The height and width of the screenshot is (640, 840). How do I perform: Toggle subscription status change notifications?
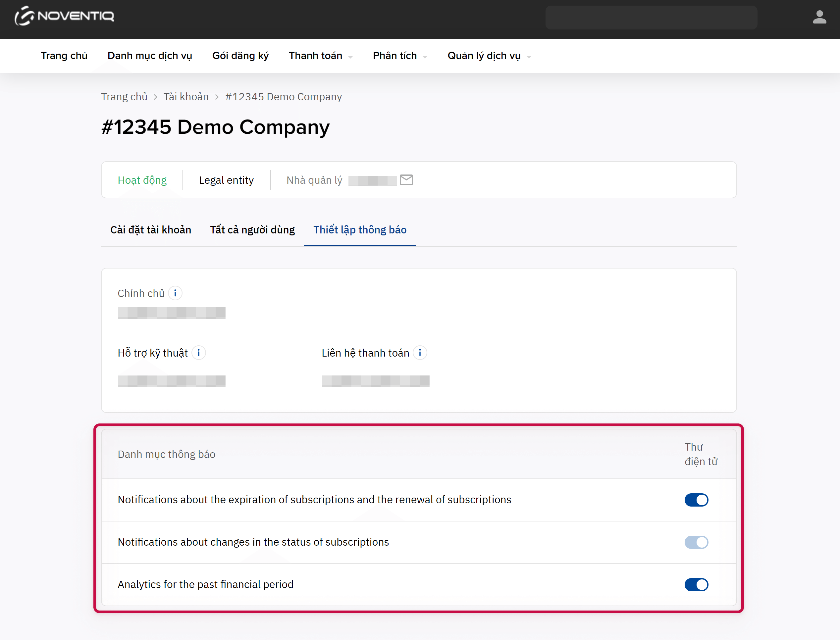696,542
